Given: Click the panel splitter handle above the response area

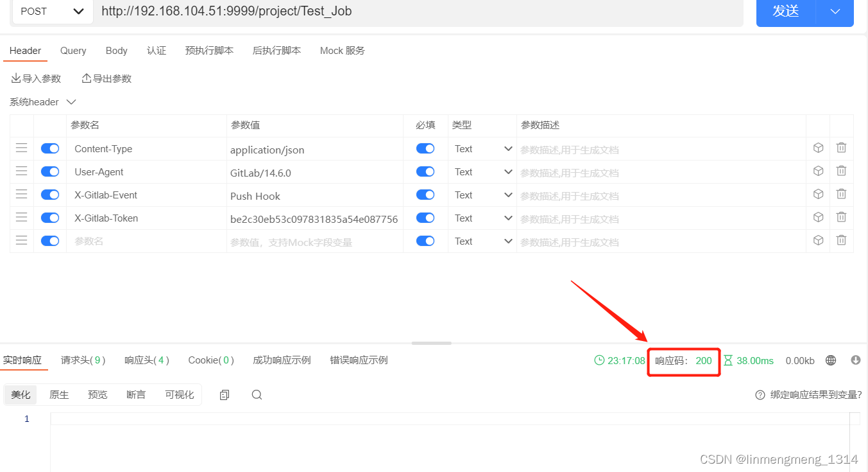Looking at the screenshot, I should (x=431, y=344).
